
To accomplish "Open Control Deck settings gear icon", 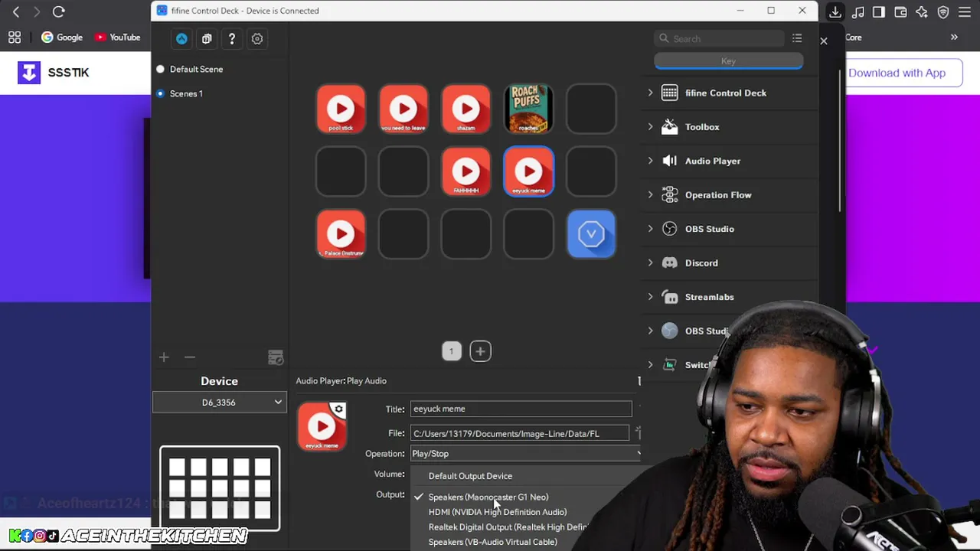I will pos(257,38).
